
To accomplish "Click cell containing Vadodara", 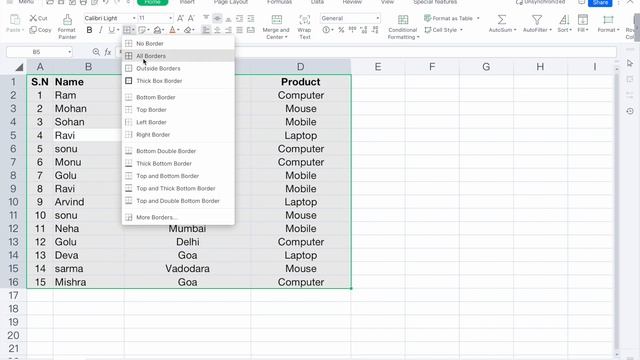I will (x=187, y=269).
